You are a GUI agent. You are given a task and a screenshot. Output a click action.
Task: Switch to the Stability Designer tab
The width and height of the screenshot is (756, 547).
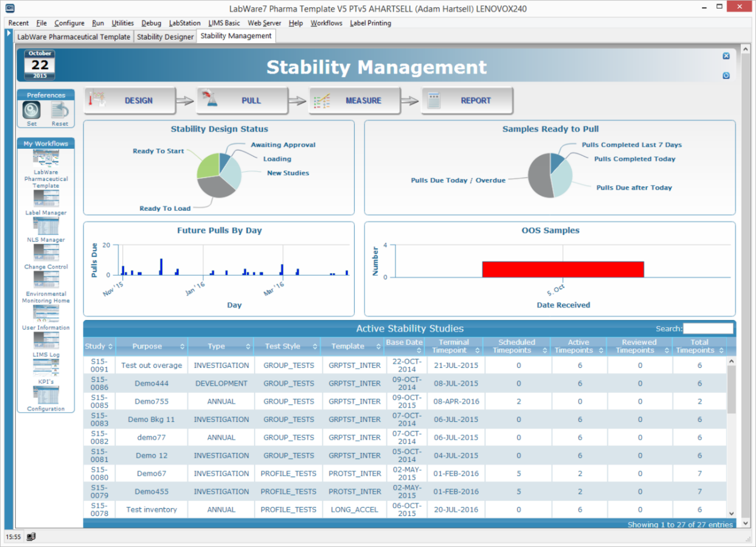click(165, 37)
